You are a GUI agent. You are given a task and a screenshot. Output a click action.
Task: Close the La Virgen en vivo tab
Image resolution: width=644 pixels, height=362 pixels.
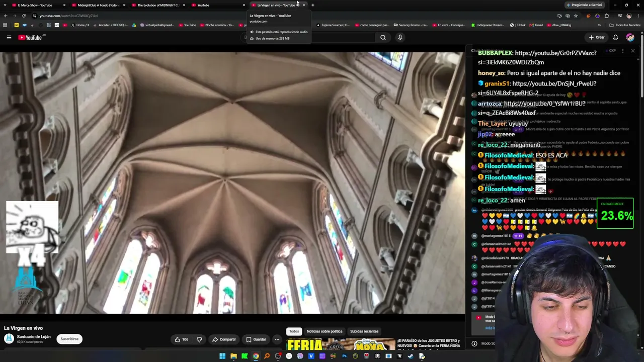tap(303, 5)
